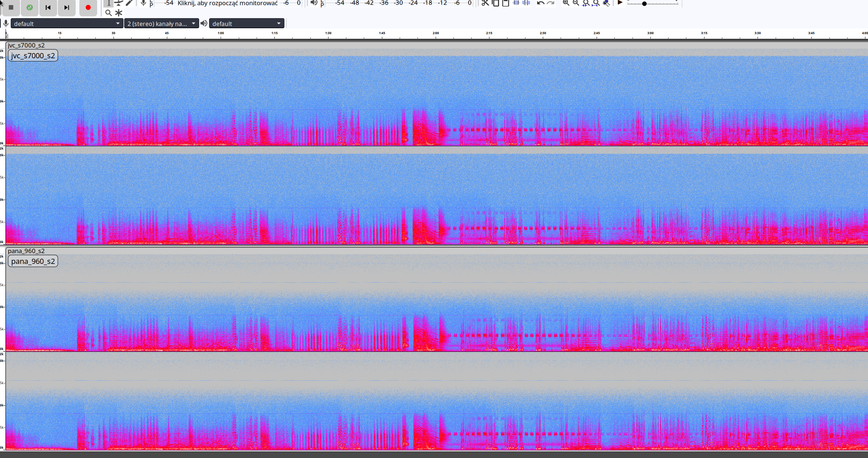This screenshot has width=868, height=458.
Task: Click the pana_960_s2 track label
Action: (33, 261)
